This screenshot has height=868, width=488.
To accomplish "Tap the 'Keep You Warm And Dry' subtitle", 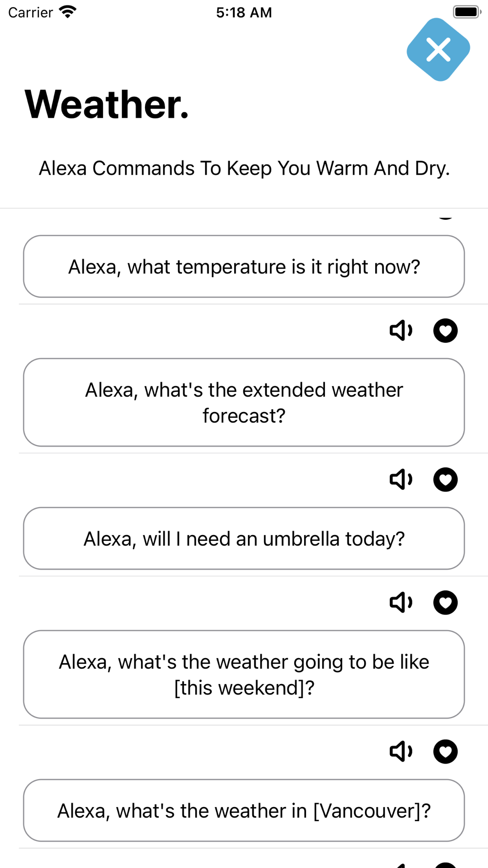I will tap(244, 168).
